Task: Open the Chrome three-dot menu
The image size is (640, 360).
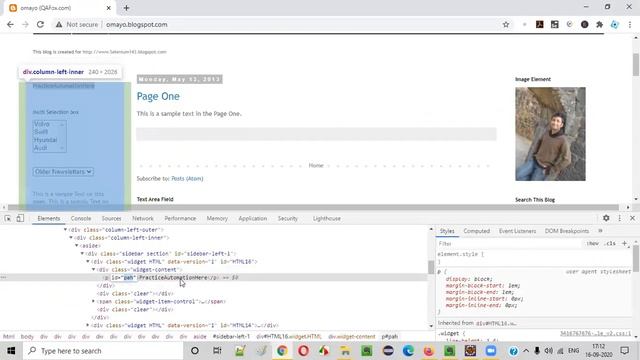Action: tap(630, 24)
